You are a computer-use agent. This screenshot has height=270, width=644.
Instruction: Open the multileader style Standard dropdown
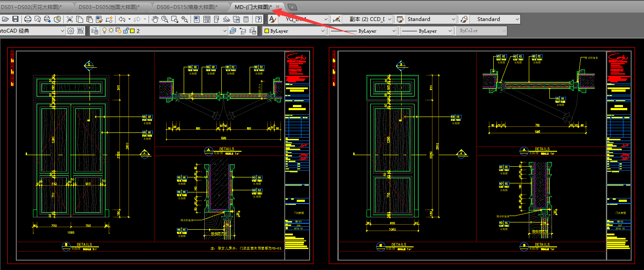click(x=495, y=19)
